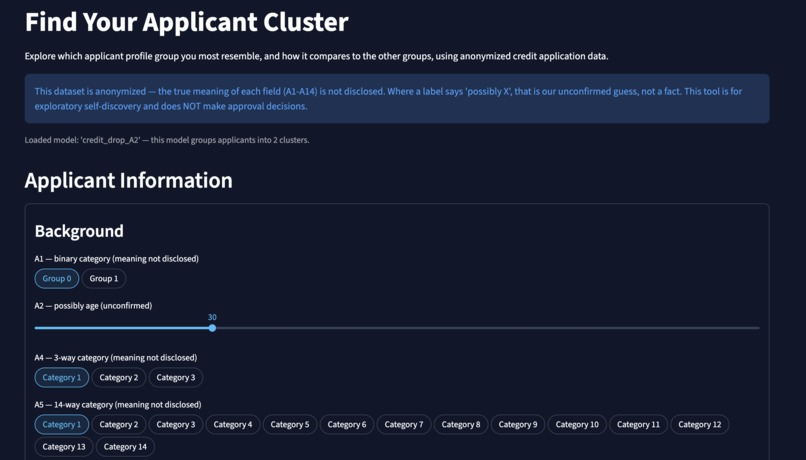
Task: Select Category 1 under A5 14-way category
Action: 62,425
